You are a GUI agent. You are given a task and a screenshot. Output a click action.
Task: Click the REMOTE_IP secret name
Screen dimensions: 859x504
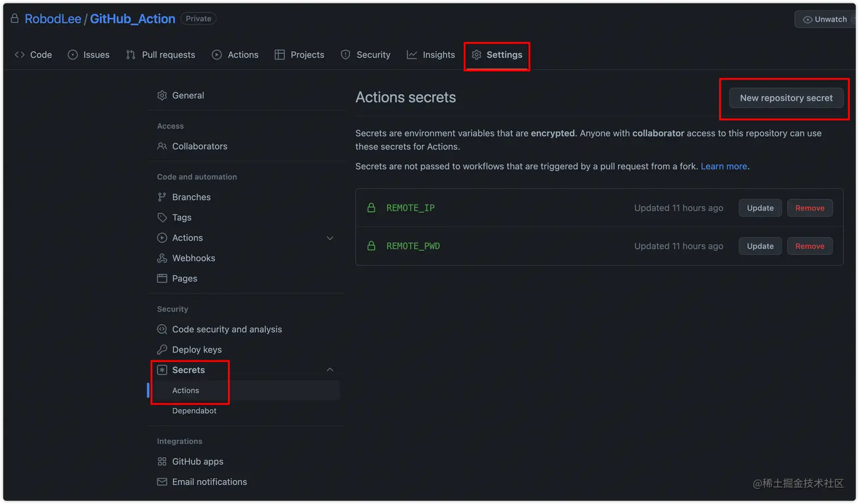[x=410, y=208]
